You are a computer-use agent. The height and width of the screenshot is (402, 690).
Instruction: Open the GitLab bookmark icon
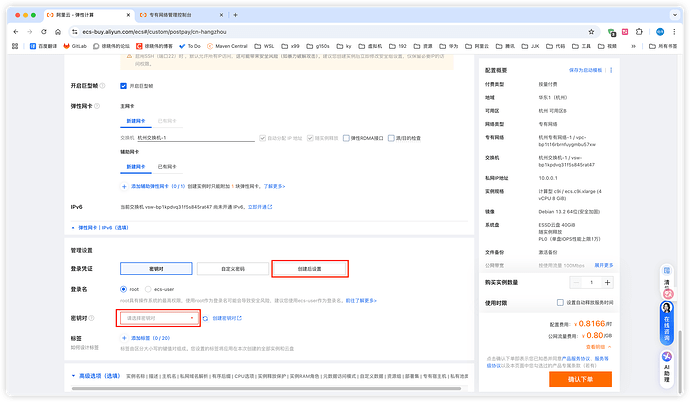[x=68, y=46]
